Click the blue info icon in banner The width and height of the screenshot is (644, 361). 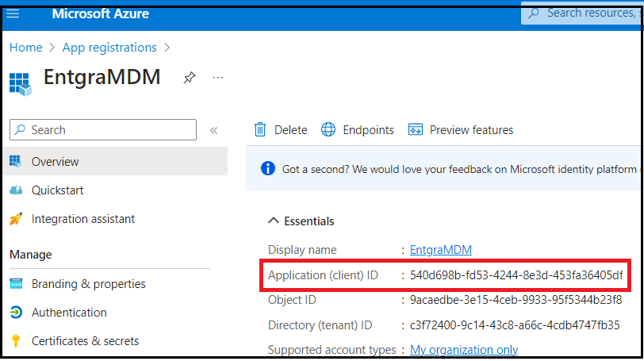[x=268, y=168]
